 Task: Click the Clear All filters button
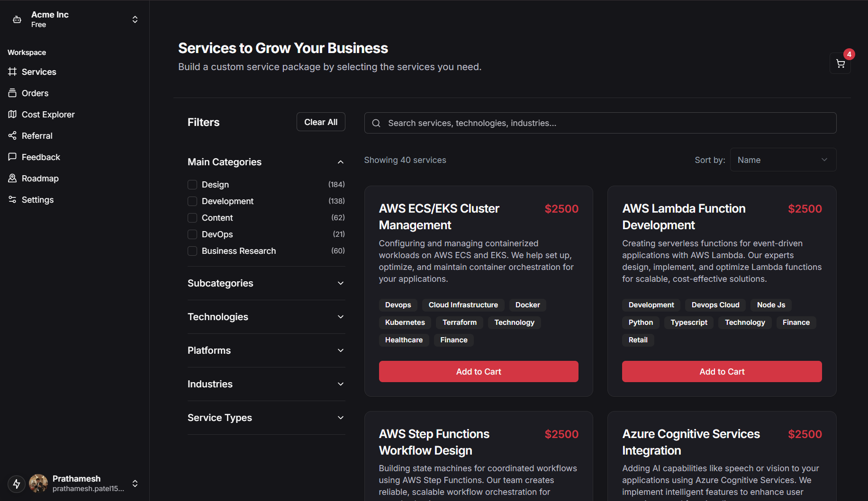pos(321,122)
